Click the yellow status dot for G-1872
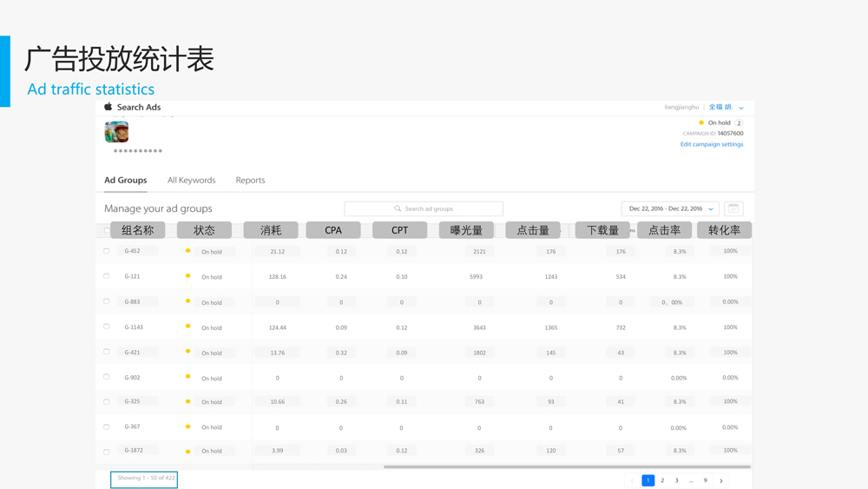 [187, 451]
